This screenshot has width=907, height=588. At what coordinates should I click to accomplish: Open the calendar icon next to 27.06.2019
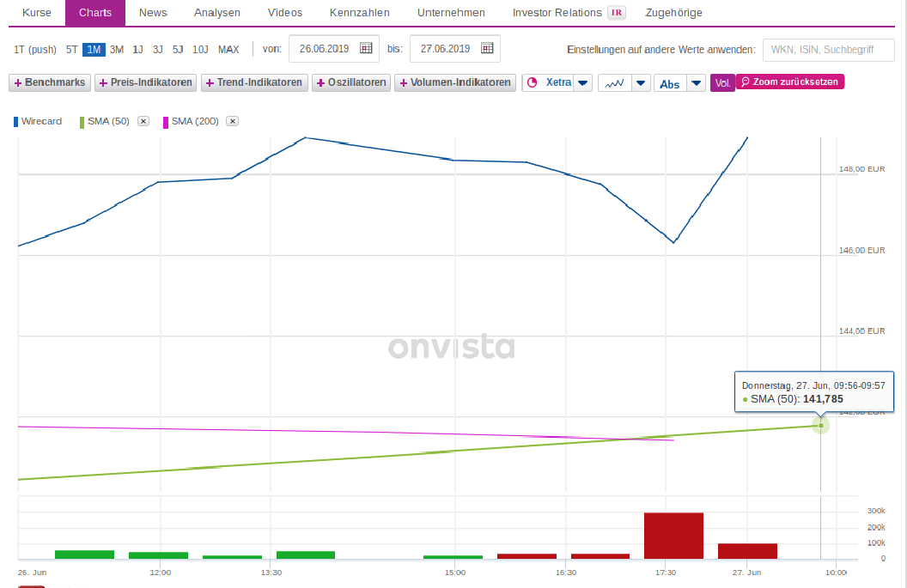point(484,49)
